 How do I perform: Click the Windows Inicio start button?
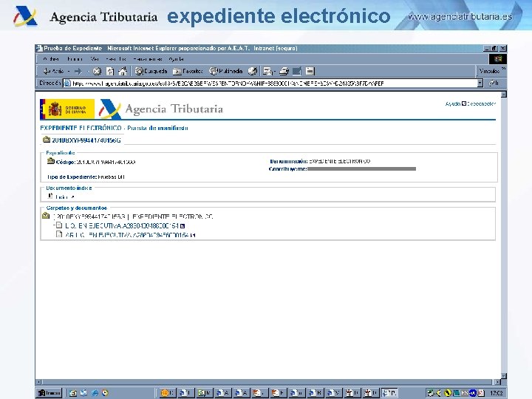50,393
